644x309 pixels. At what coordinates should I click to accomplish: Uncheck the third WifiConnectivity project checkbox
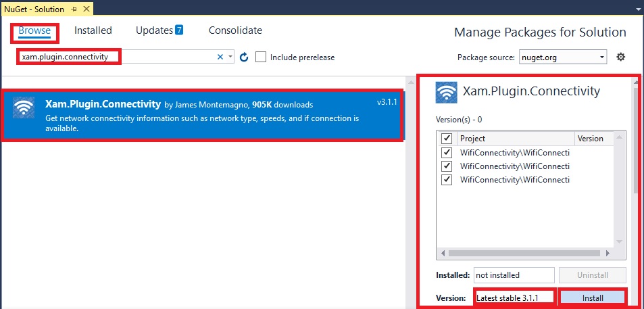[447, 180]
